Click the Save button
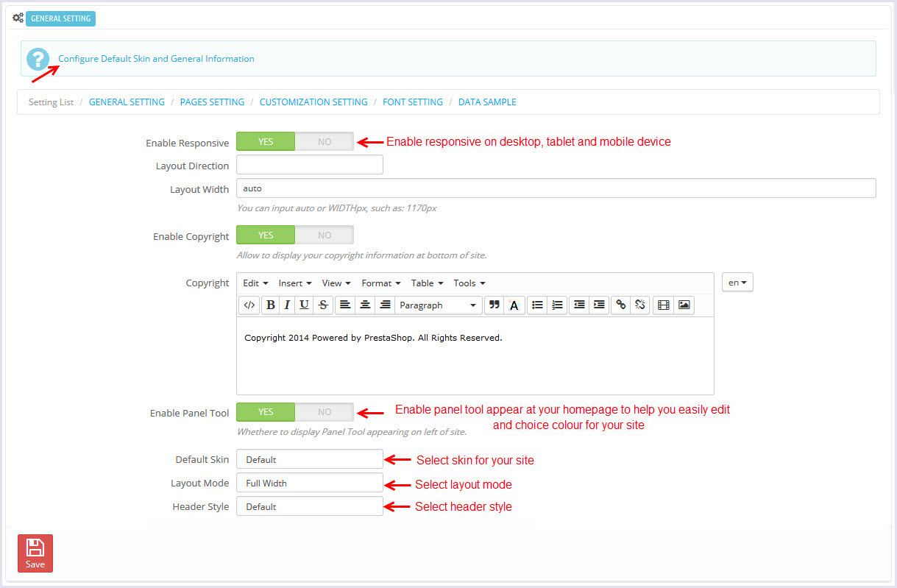This screenshot has width=897, height=588. (x=35, y=553)
